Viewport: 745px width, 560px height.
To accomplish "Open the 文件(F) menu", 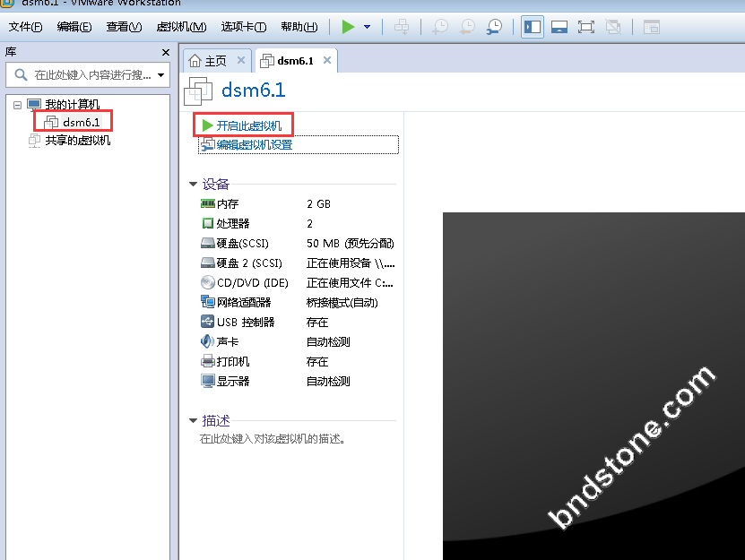I will point(26,27).
